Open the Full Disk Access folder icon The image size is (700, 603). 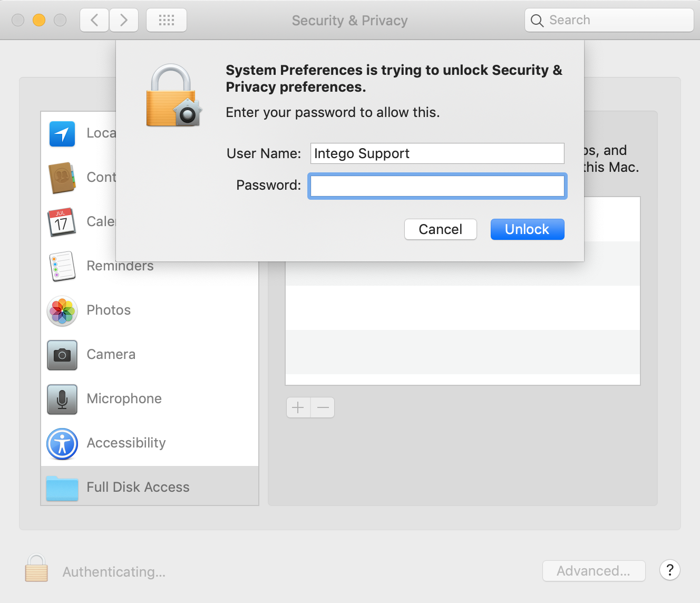click(62, 488)
